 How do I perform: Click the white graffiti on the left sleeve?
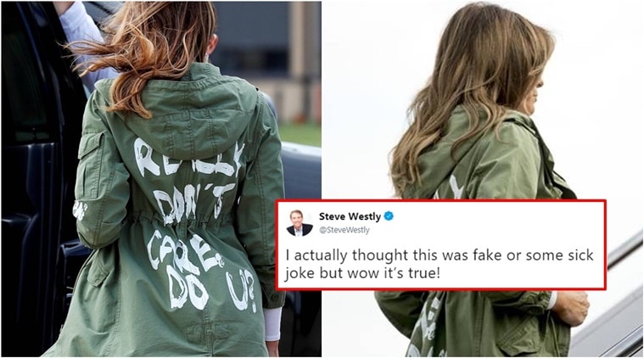click(80, 210)
